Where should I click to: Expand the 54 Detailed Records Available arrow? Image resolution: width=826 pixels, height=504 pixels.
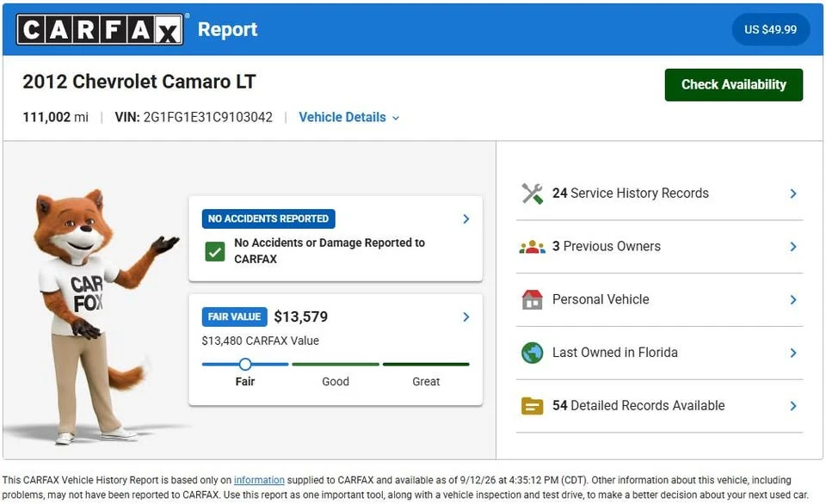793,406
